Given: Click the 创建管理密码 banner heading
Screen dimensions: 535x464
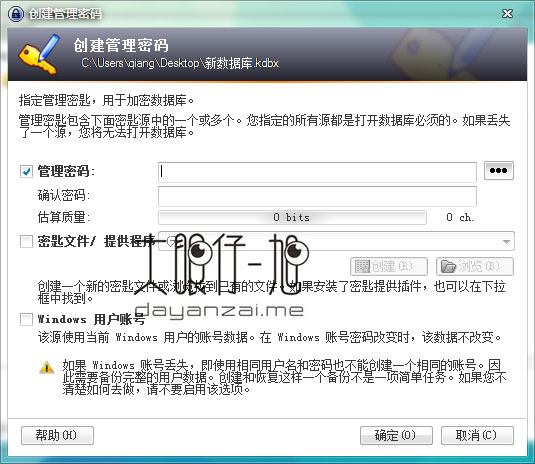Looking at the screenshot, I should coord(121,45).
